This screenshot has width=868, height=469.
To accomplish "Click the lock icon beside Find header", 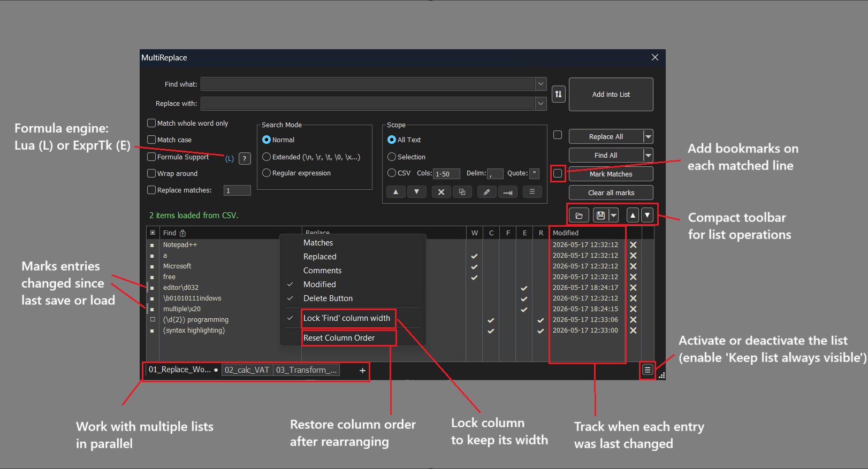I will pos(182,233).
